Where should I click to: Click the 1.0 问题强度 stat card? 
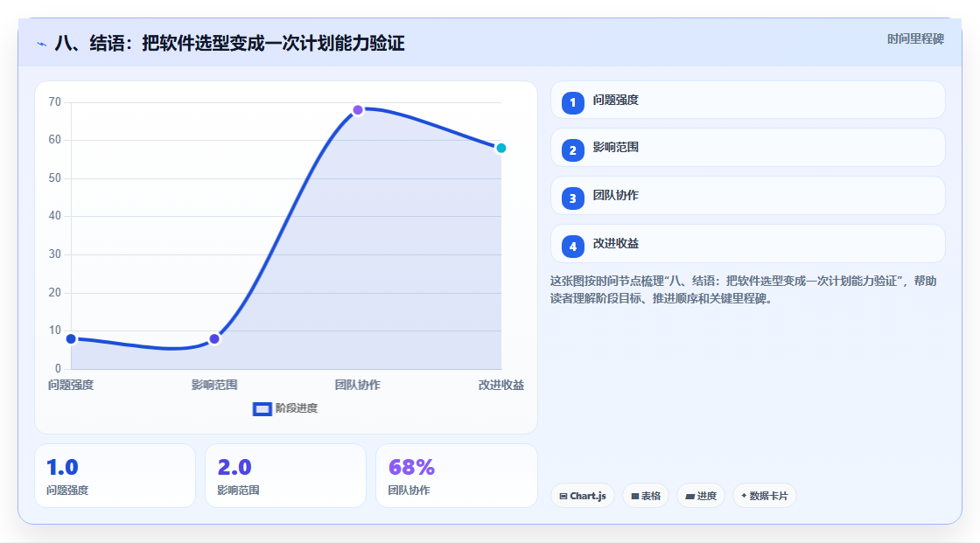tap(115, 476)
